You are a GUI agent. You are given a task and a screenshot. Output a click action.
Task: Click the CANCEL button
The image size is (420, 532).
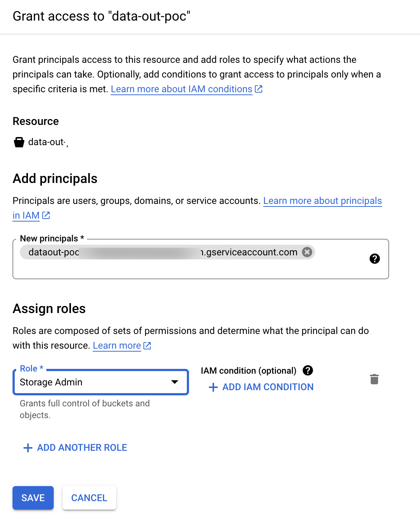[89, 498]
